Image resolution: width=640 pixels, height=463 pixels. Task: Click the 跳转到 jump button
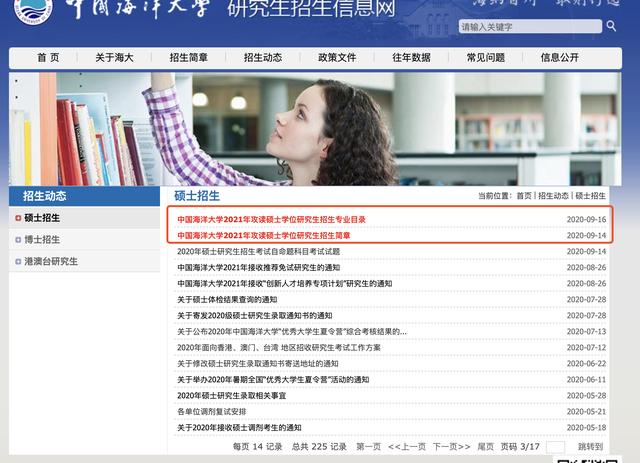click(590, 447)
